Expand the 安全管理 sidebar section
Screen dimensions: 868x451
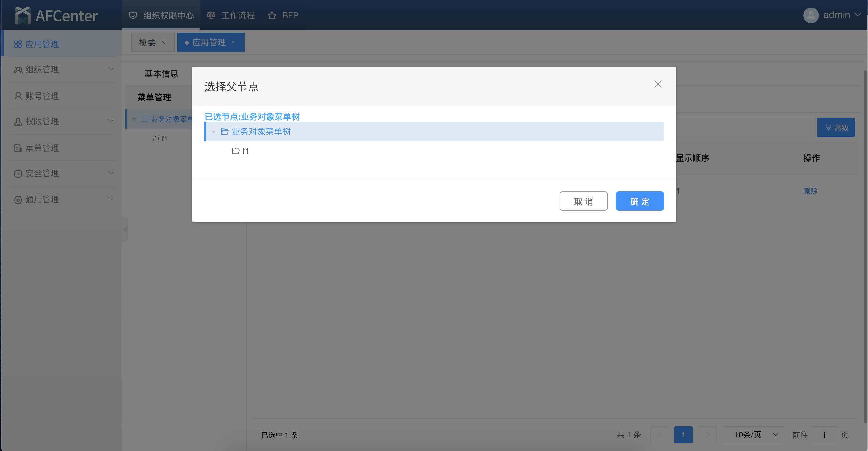(x=110, y=173)
